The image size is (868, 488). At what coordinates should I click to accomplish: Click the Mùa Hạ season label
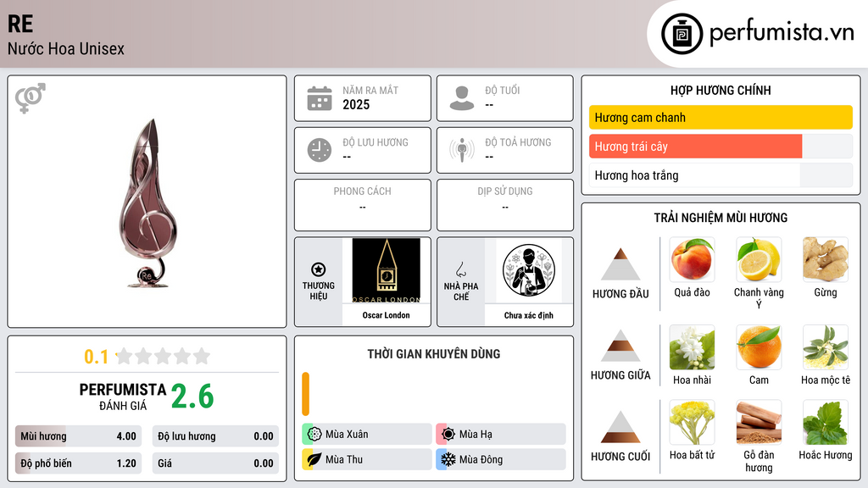click(476, 435)
